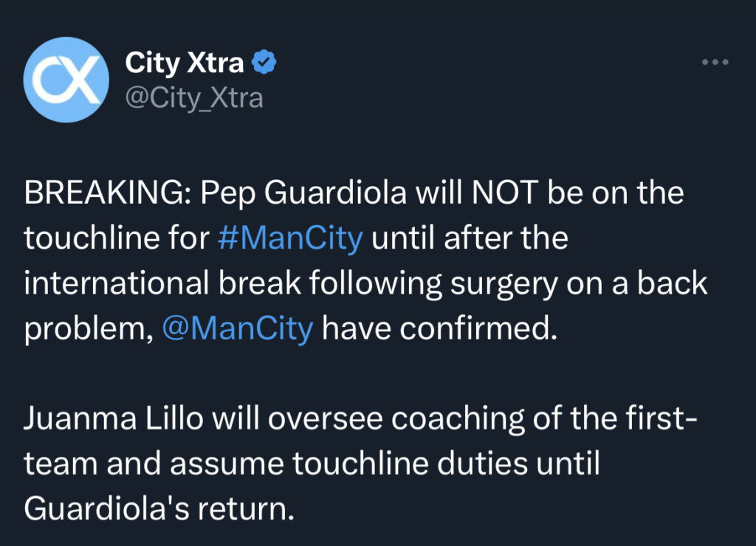This screenshot has height=546, width=756.
Task: Open the City Xtra profile picture
Action: pos(66,80)
